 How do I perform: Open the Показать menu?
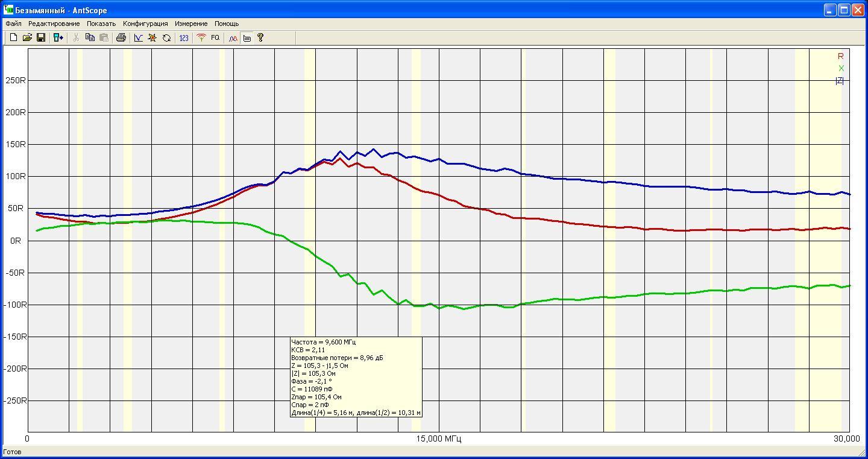click(101, 24)
